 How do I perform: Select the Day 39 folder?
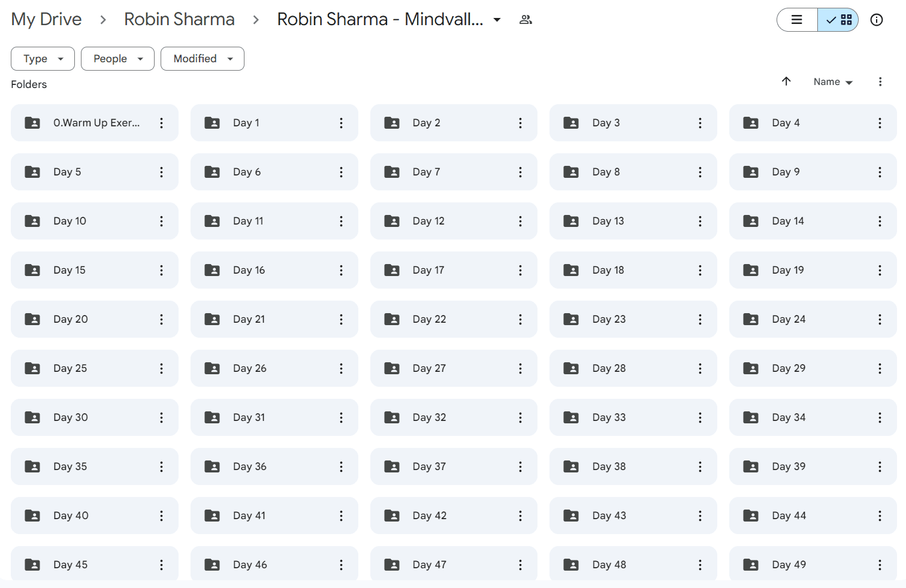813,466
